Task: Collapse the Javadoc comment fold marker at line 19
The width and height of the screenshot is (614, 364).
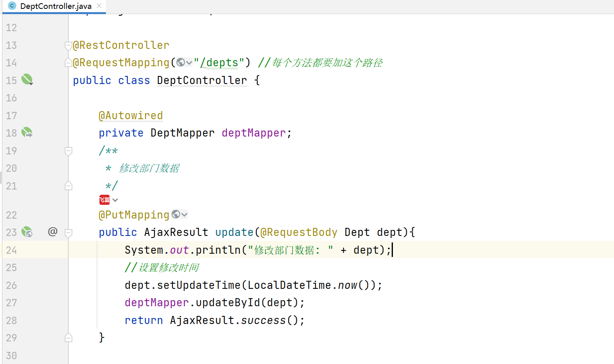Action: pyautogui.click(x=68, y=151)
